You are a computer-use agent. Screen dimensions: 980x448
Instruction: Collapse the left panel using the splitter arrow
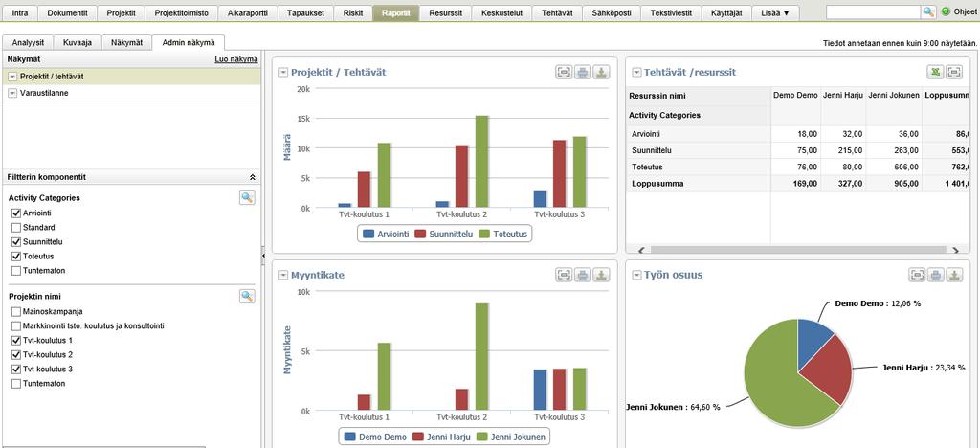pyautogui.click(x=263, y=255)
